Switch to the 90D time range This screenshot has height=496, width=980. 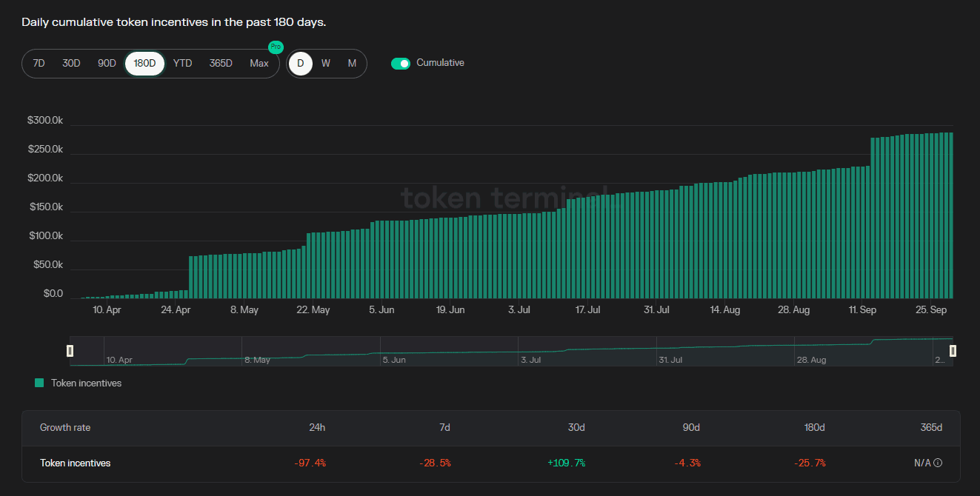tap(107, 64)
